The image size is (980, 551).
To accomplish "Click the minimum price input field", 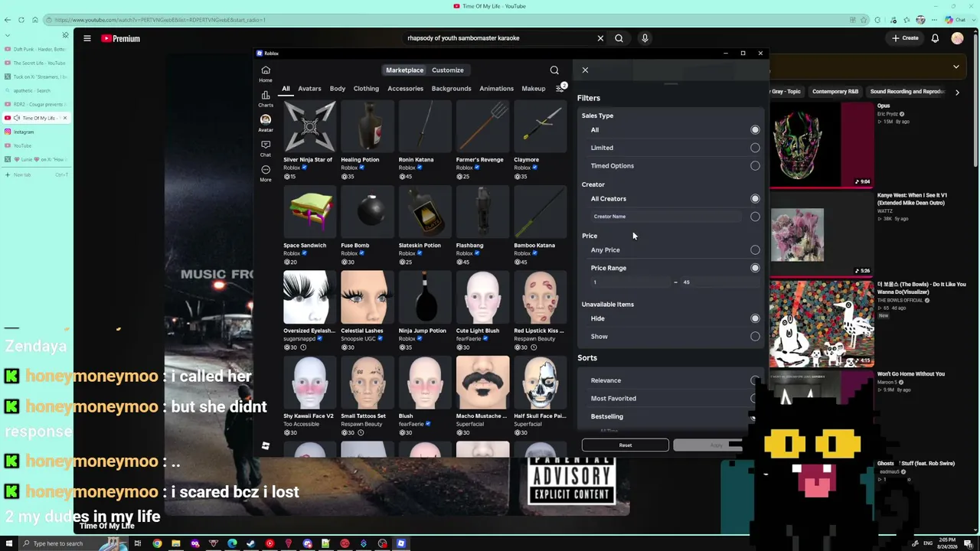I will click(x=631, y=282).
